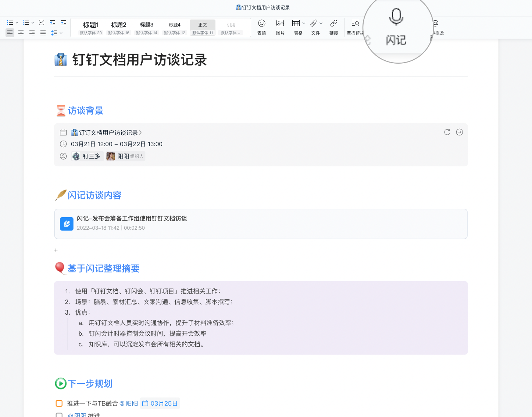The width and height of the screenshot is (532, 417).
Task: Insert a table with the 表格 icon
Action: [296, 22]
